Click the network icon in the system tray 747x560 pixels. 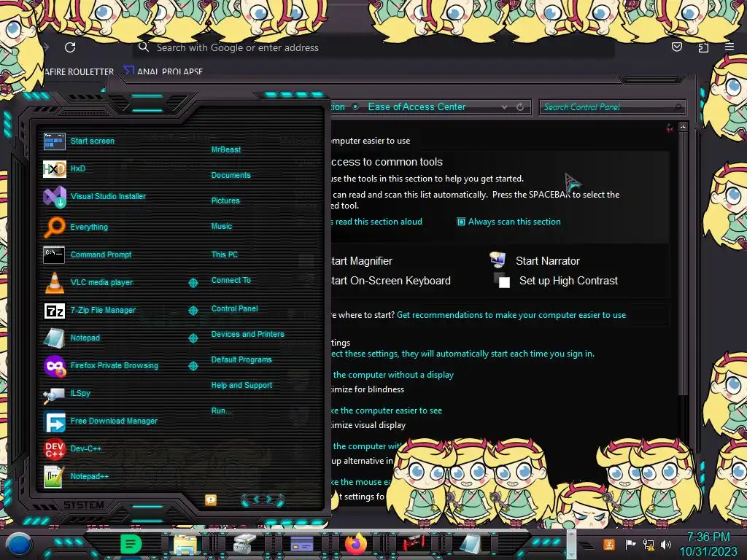point(649,544)
